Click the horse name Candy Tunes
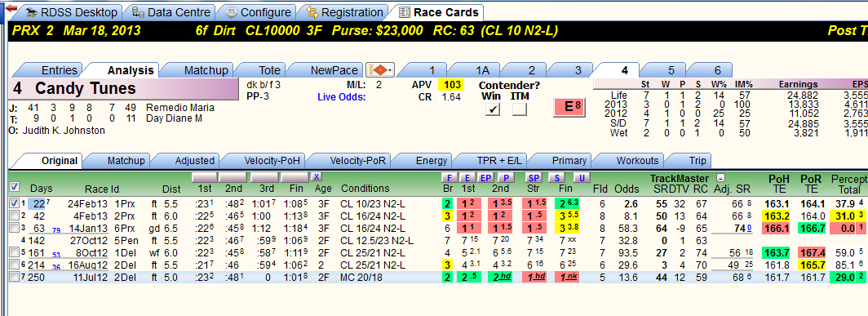 pyautogui.click(x=85, y=89)
